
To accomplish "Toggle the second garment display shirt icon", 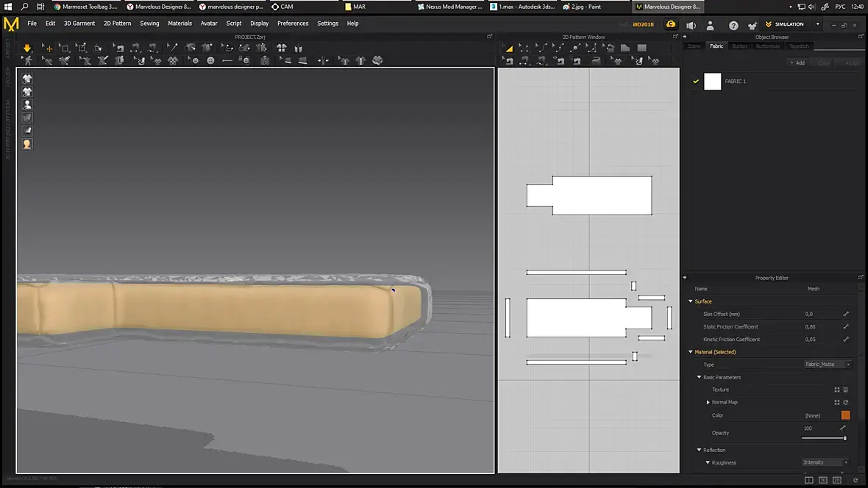I will [27, 91].
